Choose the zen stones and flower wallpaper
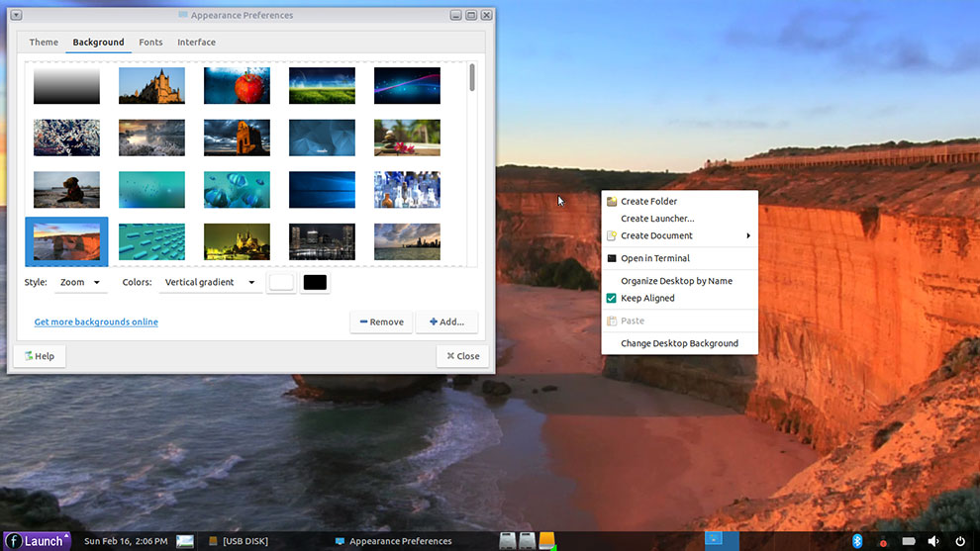Image resolution: width=980 pixels, height=551 pixels. (x=407, y=138)
